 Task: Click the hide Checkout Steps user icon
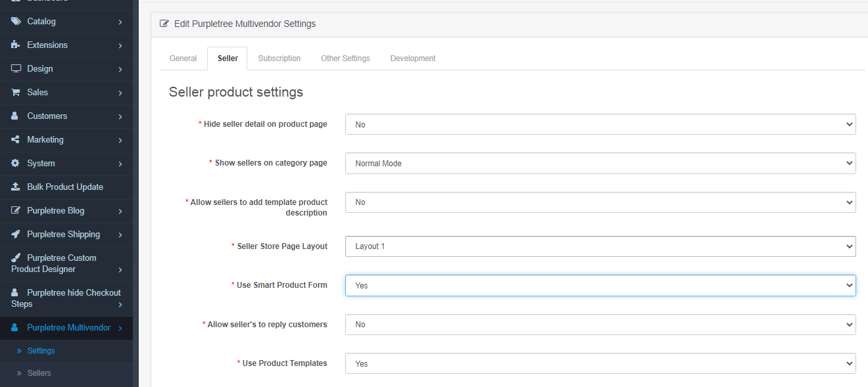pyautogui.click(x=15, y=293)
